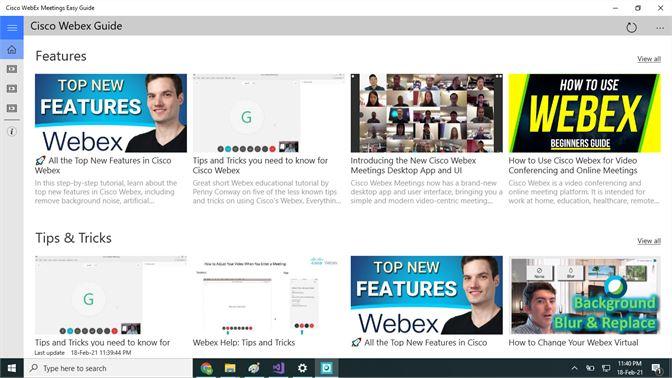672x378 pixels.
Task: Open the network icon in system tray
Action: point(606,368)
